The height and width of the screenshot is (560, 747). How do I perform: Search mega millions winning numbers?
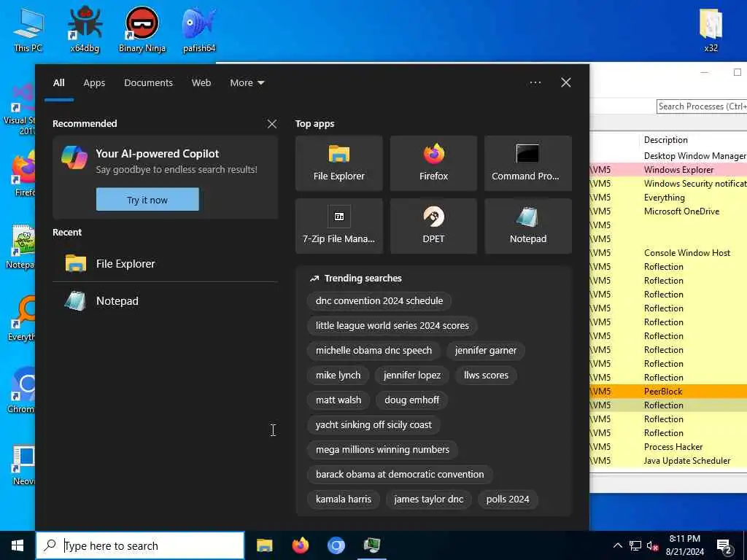pyautogui.click(x=382, y=449)
